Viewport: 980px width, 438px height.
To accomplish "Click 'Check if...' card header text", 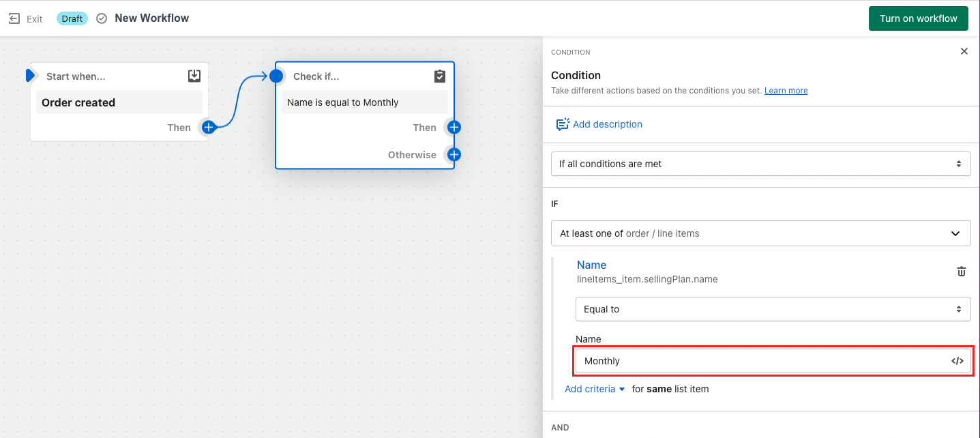I will pos(316,76).
